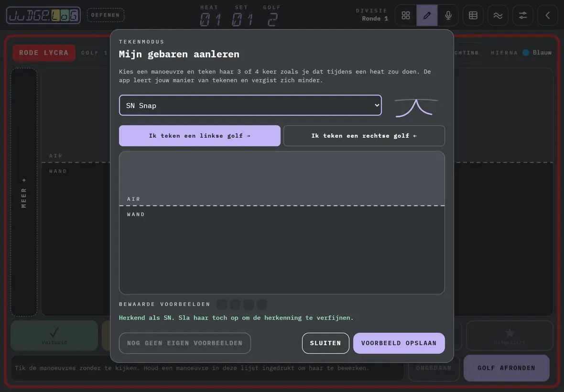
Task: Click the HIERNA Blauw indicator
Action: coord(521,53)
